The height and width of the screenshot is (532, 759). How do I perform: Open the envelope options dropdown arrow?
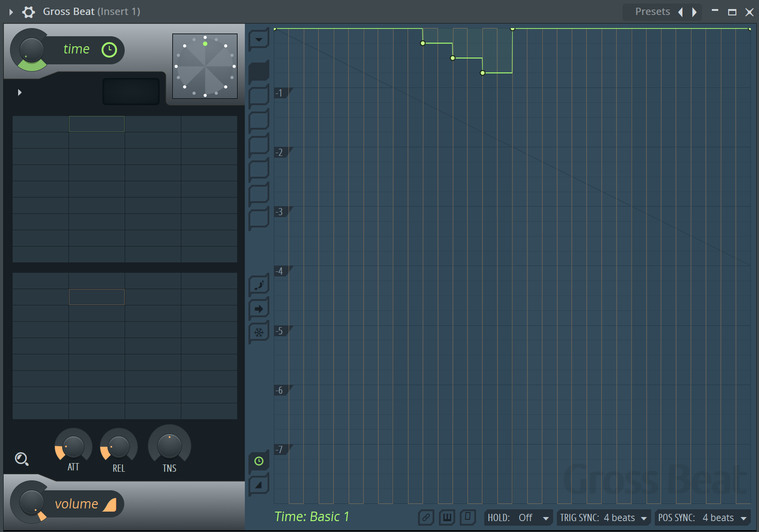pos(259,39)
